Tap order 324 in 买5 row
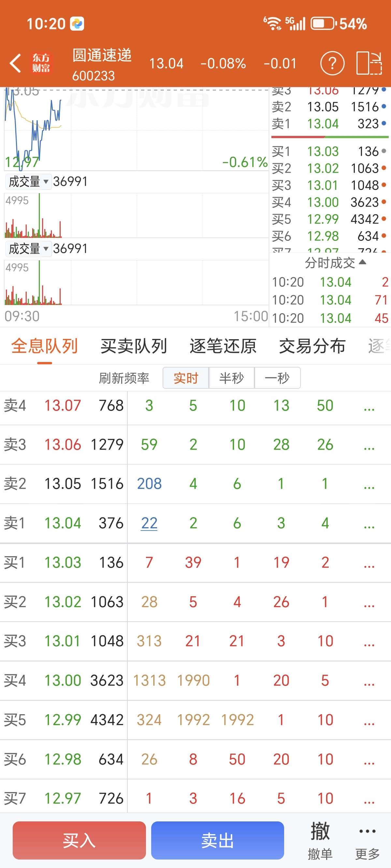 (x=149, y=720)
